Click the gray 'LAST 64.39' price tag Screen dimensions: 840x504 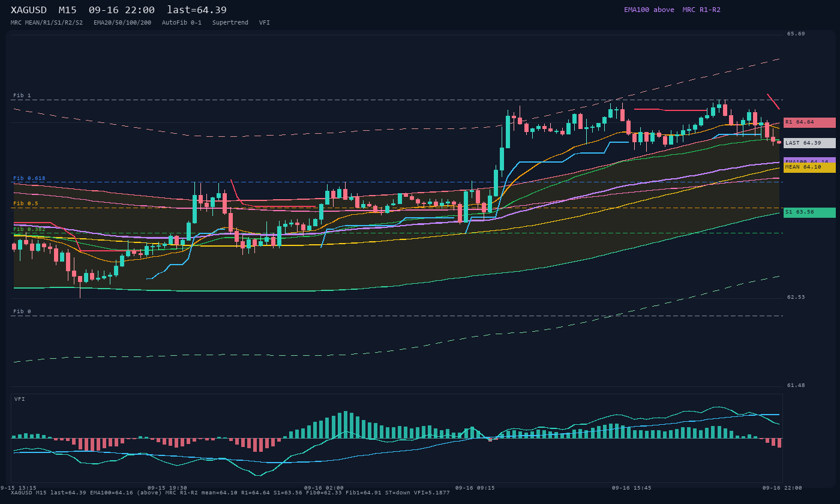pos(809,143)
